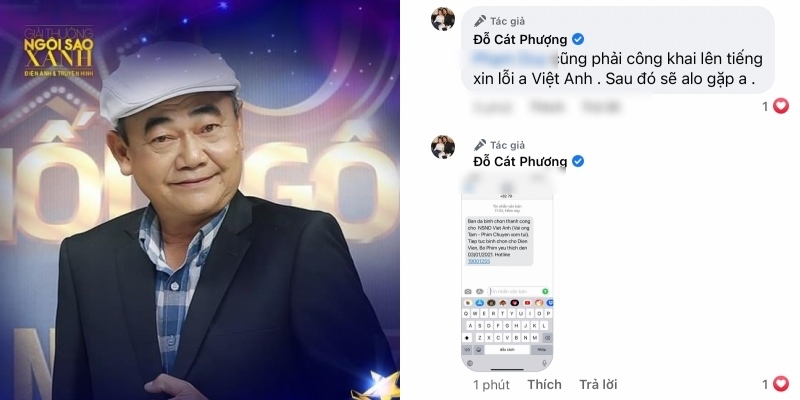Click verified badge beside first Đỗ Cát Phượng
Screen dimensions: 800x400
pos(578,39)
